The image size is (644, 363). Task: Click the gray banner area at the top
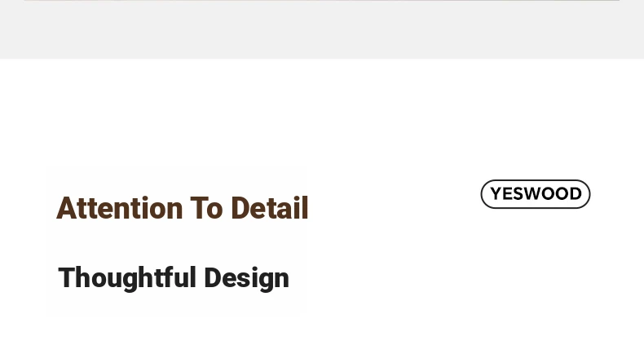point(322,29)
